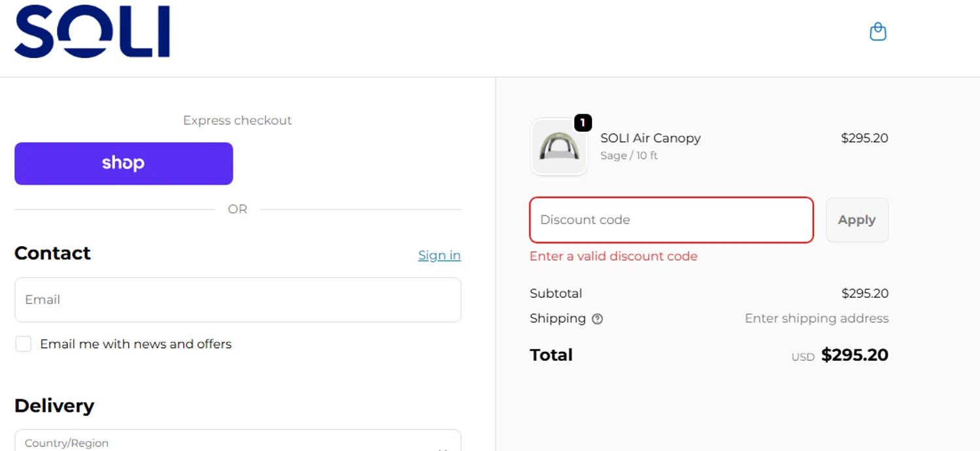Click the shipping help question mark icon
The height and width of the screenshot is (451, 980).
tap(597, 319)
